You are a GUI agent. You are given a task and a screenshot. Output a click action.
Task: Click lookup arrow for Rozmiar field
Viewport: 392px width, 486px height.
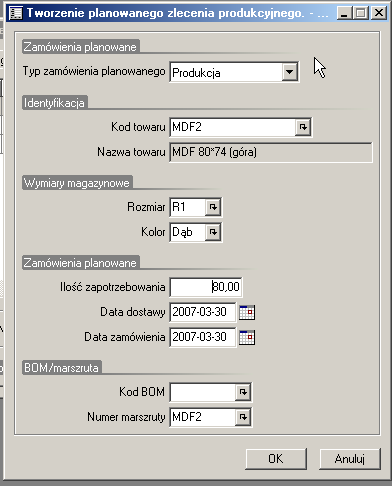(x=213, y=207)
